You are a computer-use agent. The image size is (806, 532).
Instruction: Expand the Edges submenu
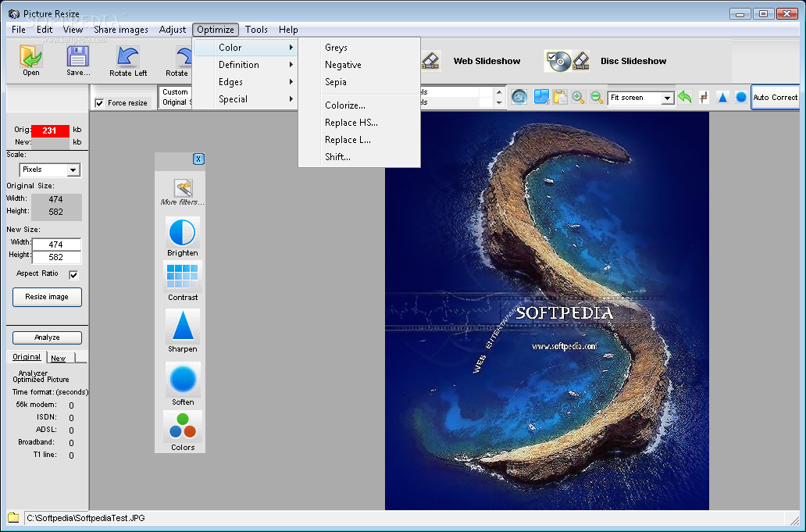(x=246, y=82)
